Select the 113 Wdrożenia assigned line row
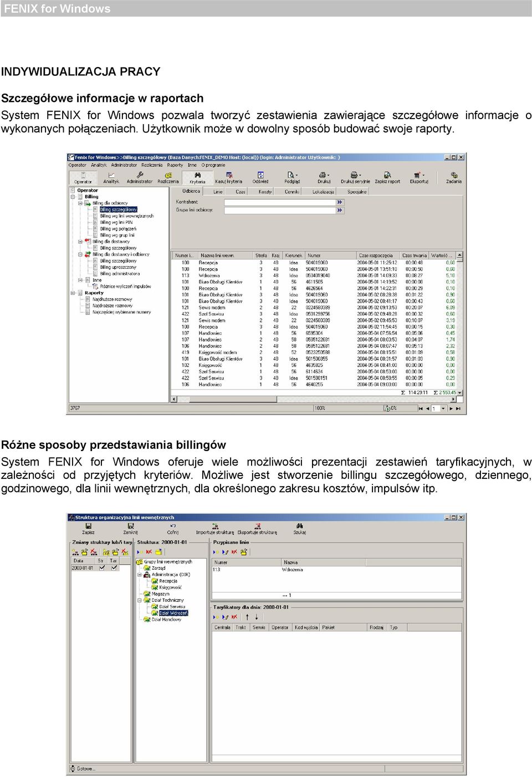This screenshot has width=532, height=777. pyautogui.click(x=337, y=569)
